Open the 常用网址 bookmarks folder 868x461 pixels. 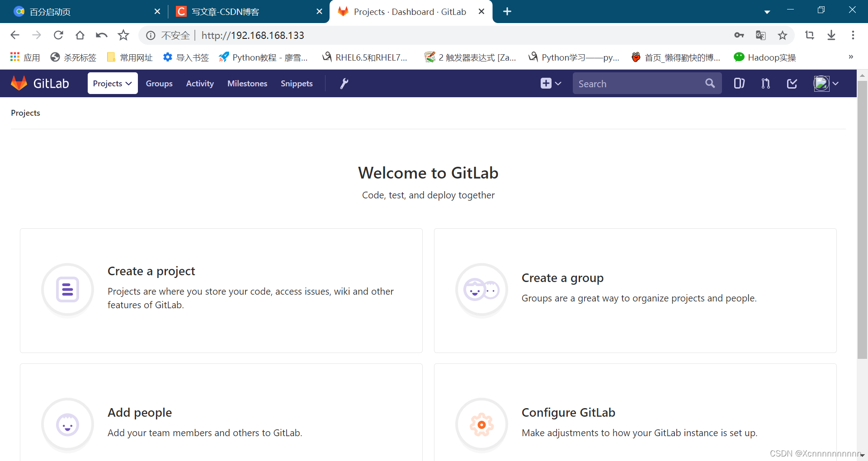130,57
